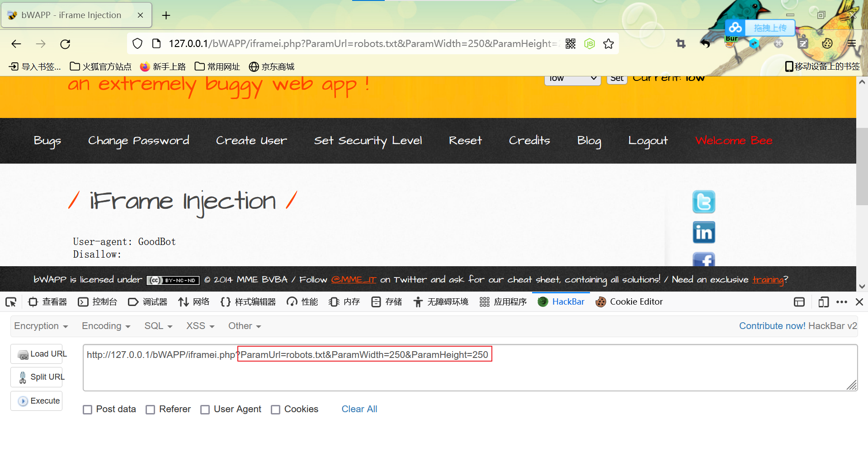Enable the Referer checkbox

151,409
